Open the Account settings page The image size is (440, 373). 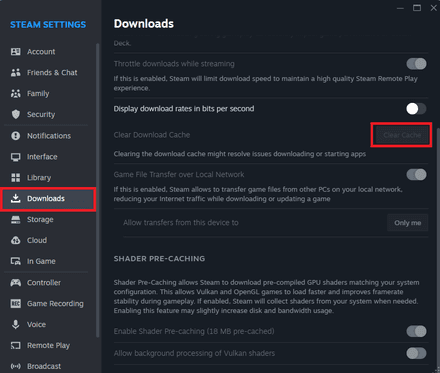(x=49, y=52)
